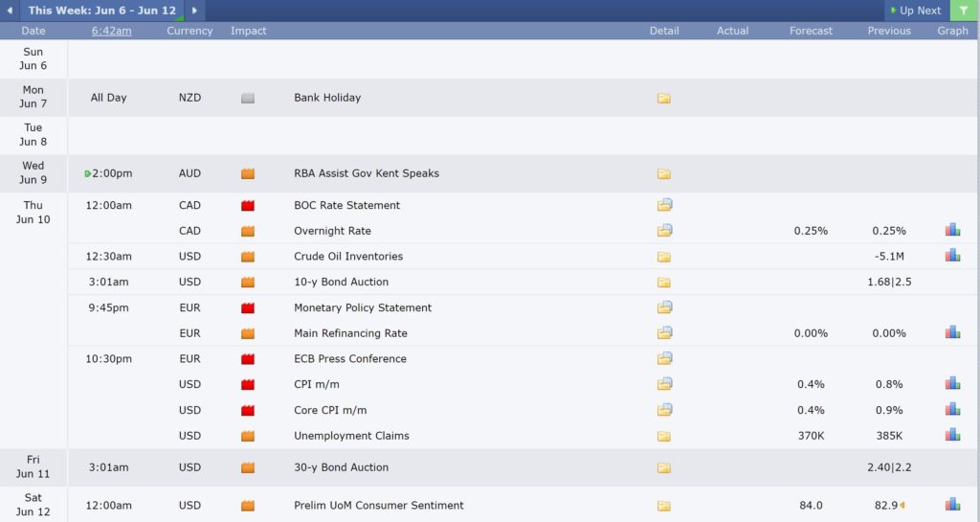Open detail folder for RBA Assist Gov Kent Speaks

tap(664, 173)
